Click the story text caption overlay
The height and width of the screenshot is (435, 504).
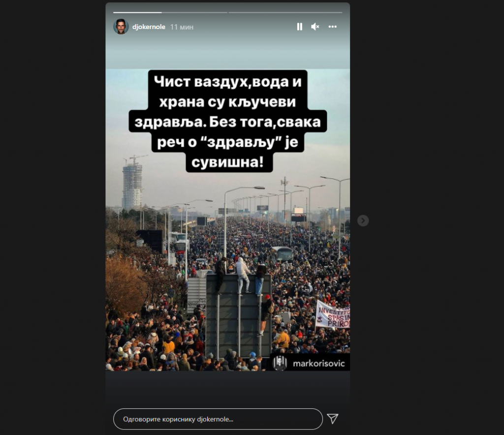[x=227, y=121]
